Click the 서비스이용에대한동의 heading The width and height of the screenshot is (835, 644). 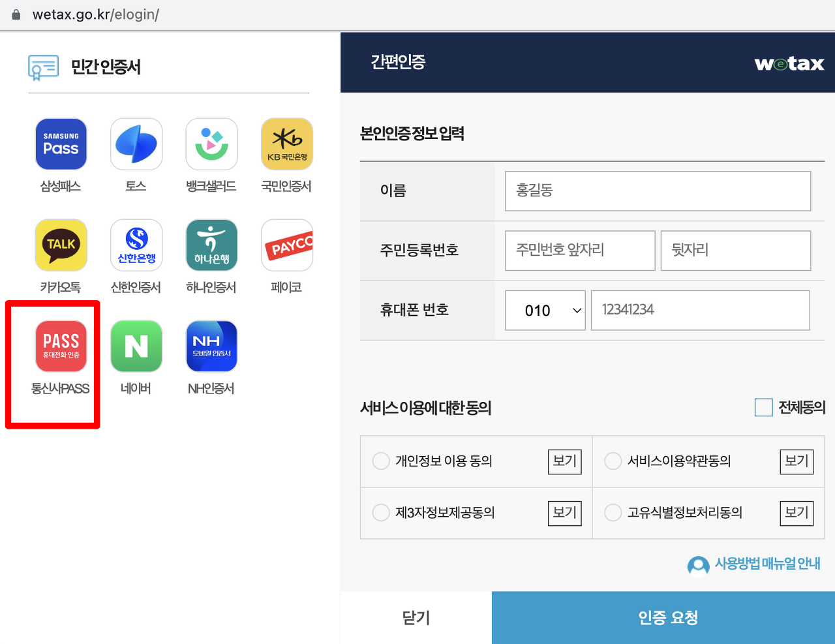pos(426,408)
